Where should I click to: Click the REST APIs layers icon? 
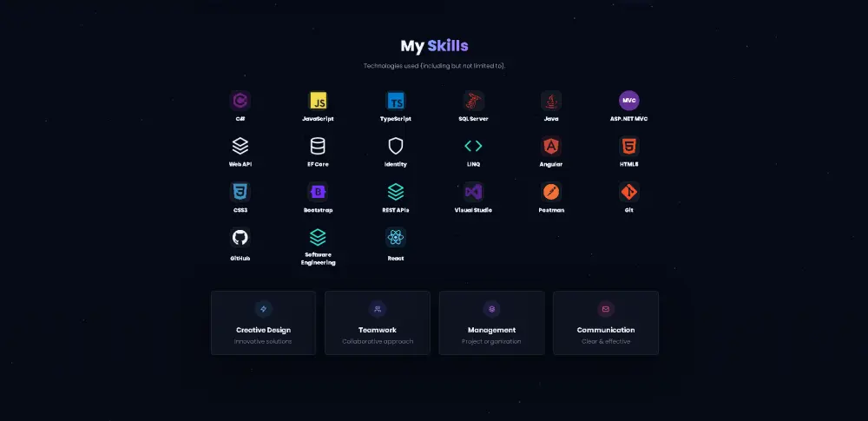(x=396, y=192)
